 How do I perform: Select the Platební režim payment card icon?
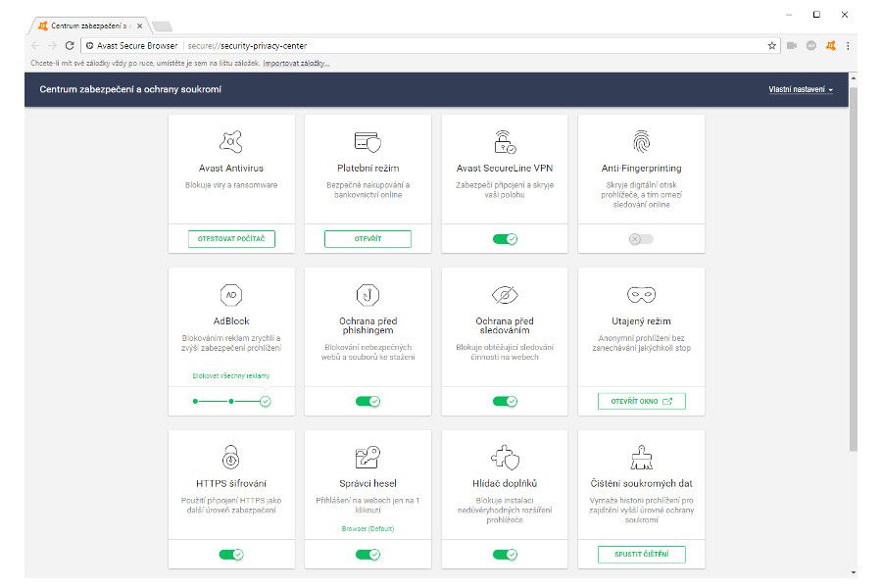[367, 140]
